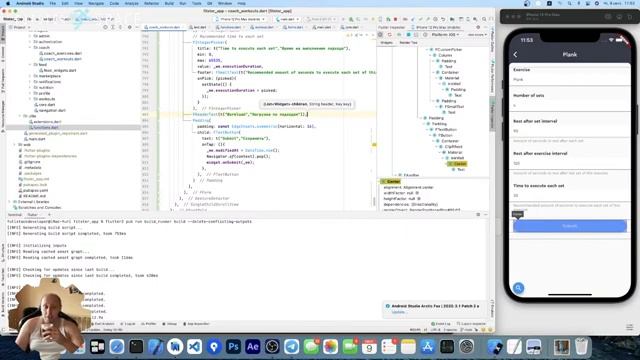This screenshot has height=360, width=640.
Task: Open the Project view dropdown
Action: pos(20,27)
